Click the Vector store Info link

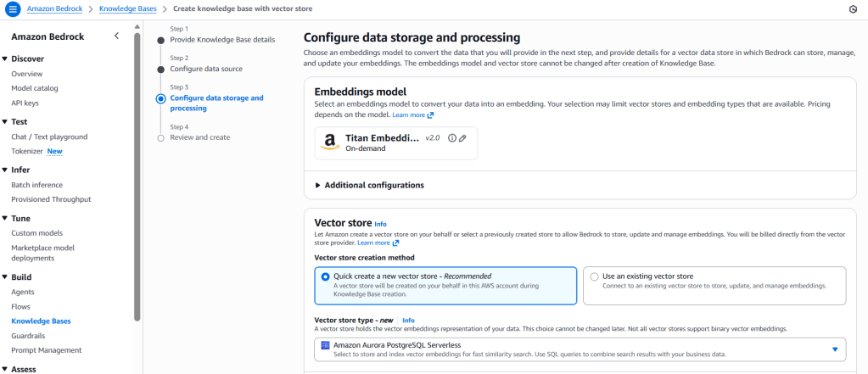[x=380, y=224]
